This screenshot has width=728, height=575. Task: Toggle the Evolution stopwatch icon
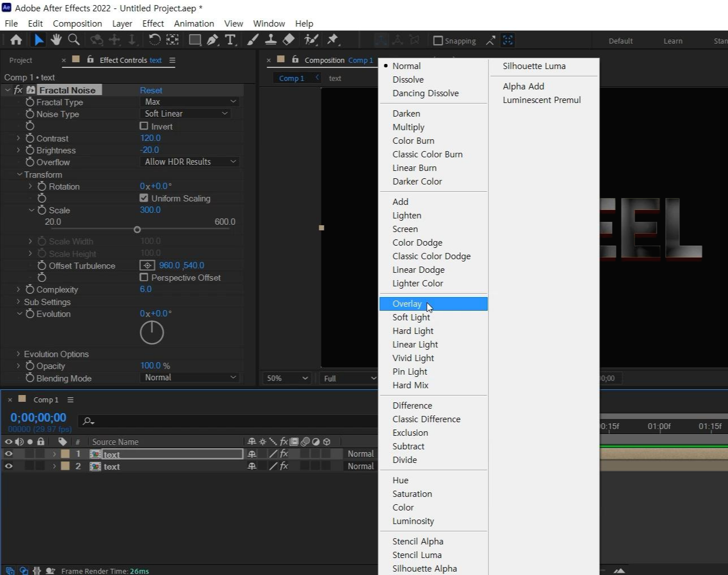[30, 314]
